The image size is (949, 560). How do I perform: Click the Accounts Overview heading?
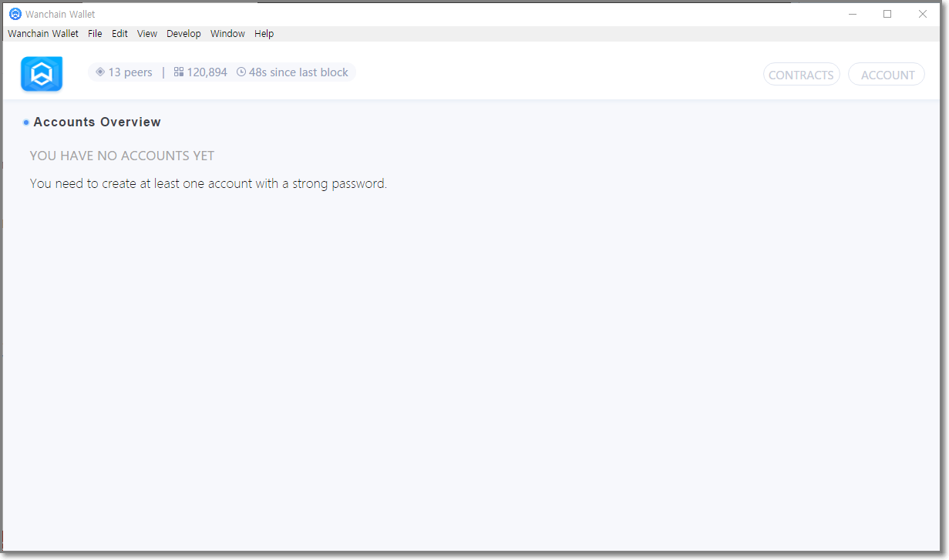tap(97, 122)
